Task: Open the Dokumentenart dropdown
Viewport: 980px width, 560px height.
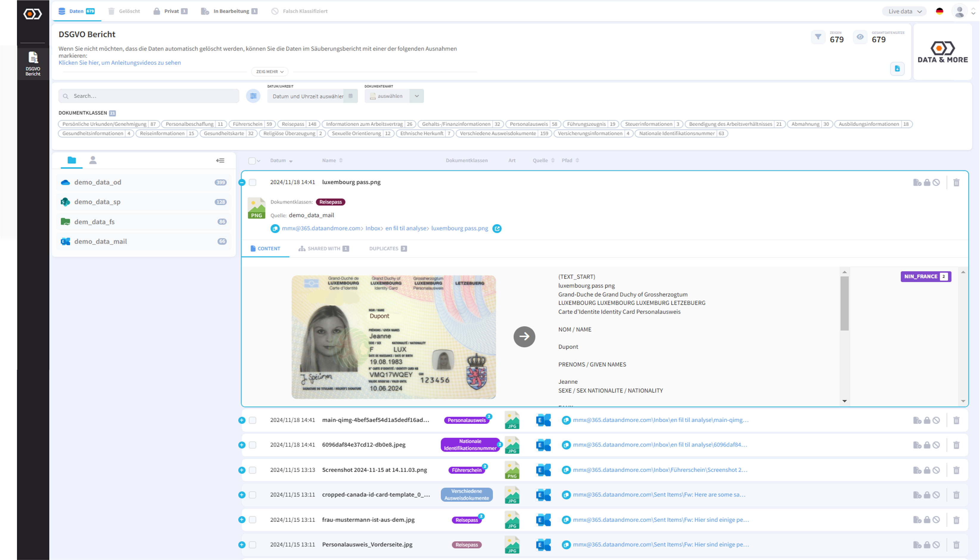Action: pos(417,96)
